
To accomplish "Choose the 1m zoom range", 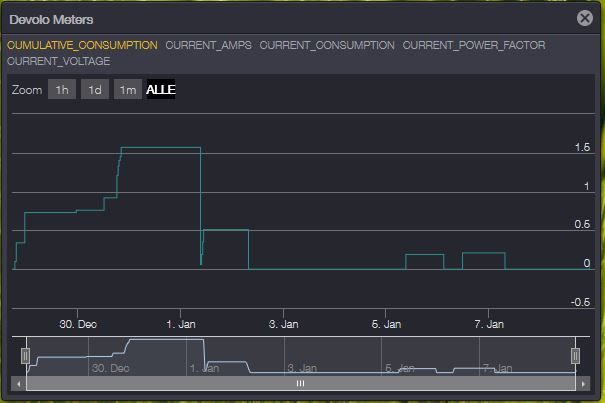I will click(127, 90).
